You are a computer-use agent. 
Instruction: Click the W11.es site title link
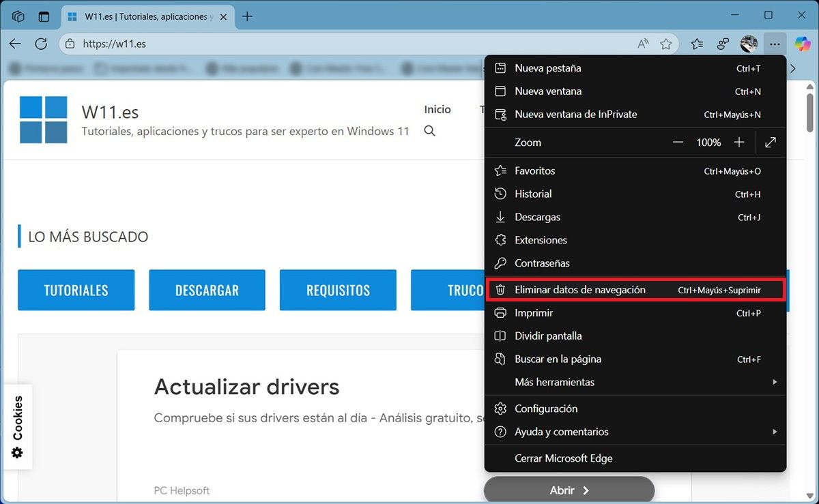(x=110, y=112)
